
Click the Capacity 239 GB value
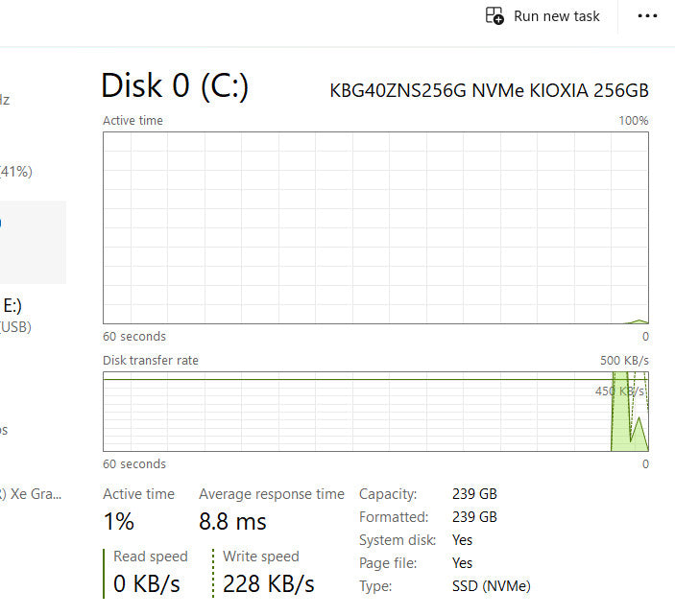point(474,494)
